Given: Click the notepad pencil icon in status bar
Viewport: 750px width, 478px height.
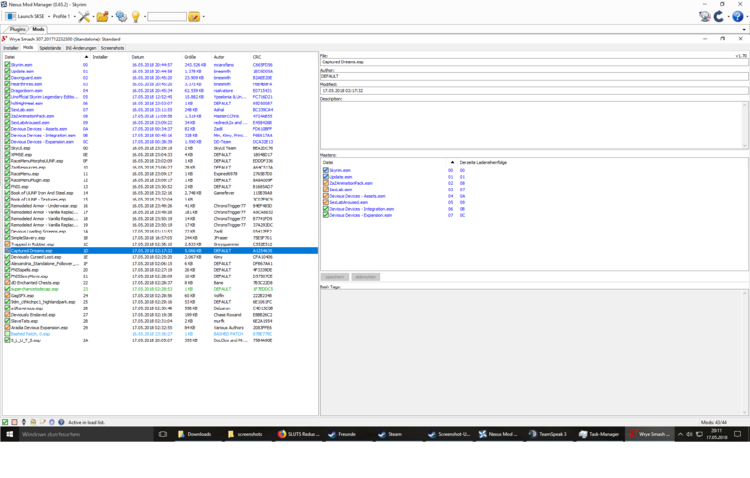Looking at the screenshot, I should pos(43,422).
